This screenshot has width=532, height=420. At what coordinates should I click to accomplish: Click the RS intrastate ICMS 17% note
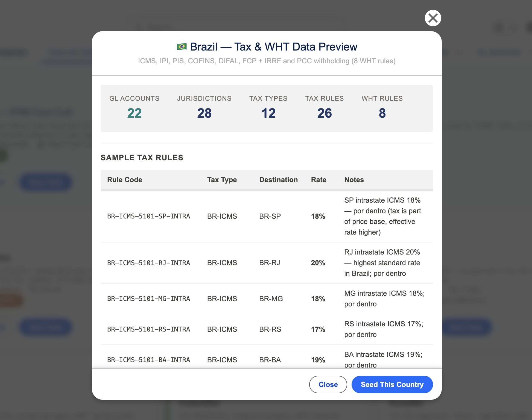pos(384,329)
